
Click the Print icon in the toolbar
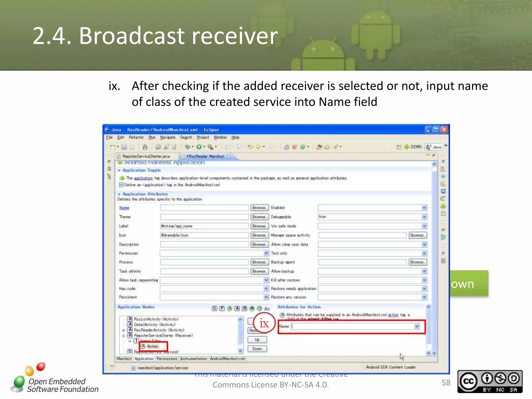(132, 147)
